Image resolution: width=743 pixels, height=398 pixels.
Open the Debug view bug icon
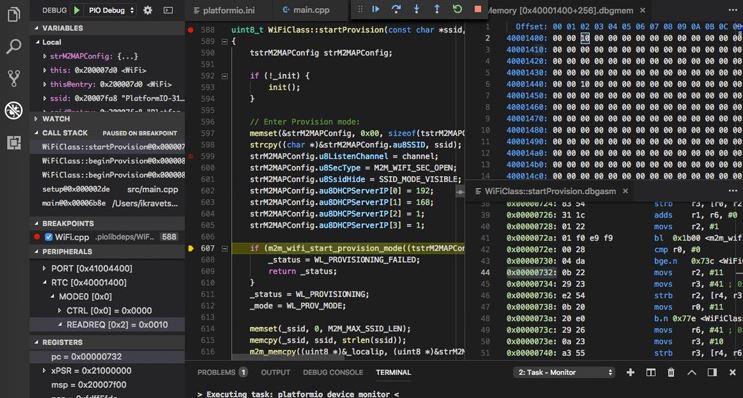tap(14, 110)
